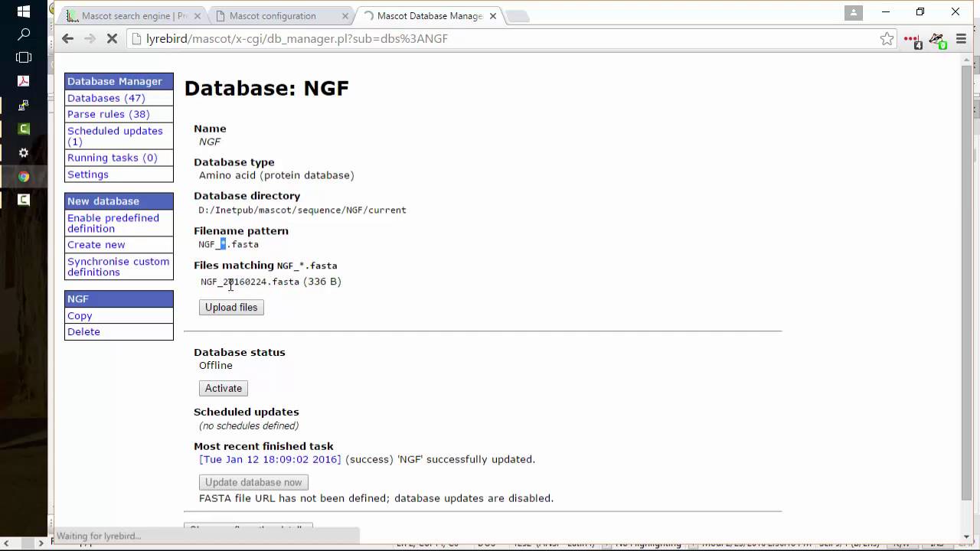Go back in browser history

pos(67,38)
